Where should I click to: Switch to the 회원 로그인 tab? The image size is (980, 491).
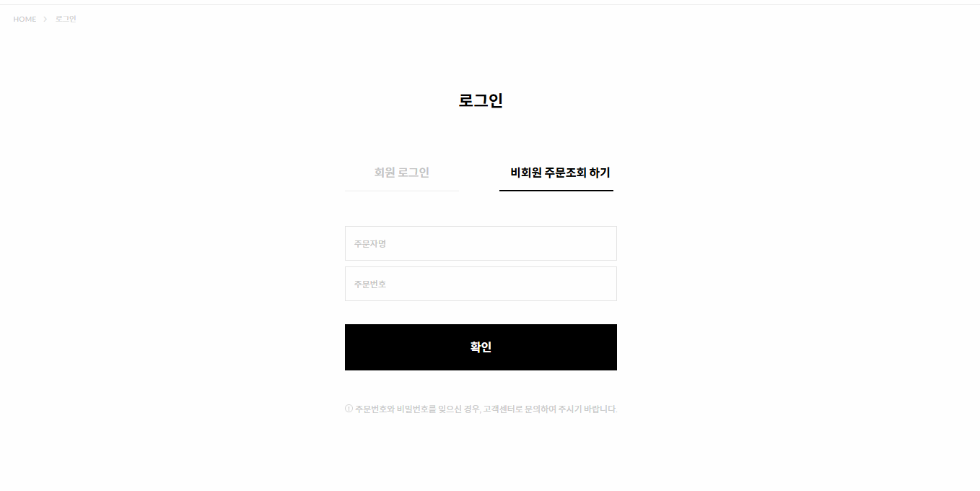(x=402, y=173)
